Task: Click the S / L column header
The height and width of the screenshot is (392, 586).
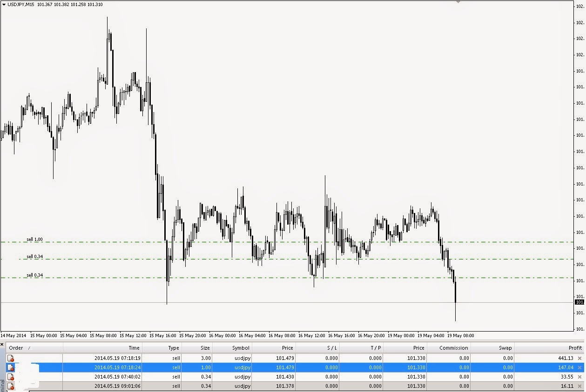Action: [x=317, y=348]
